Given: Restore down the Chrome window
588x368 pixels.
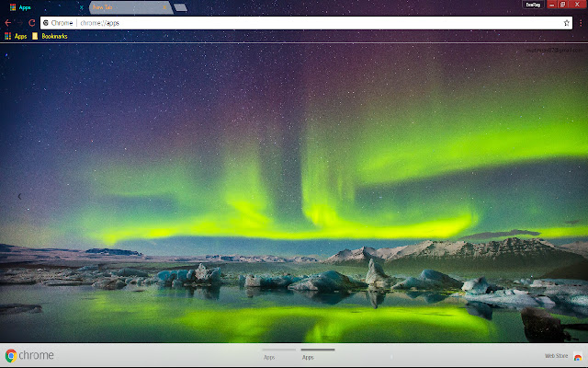Looking at the screenshot, I should coord(562,5).
